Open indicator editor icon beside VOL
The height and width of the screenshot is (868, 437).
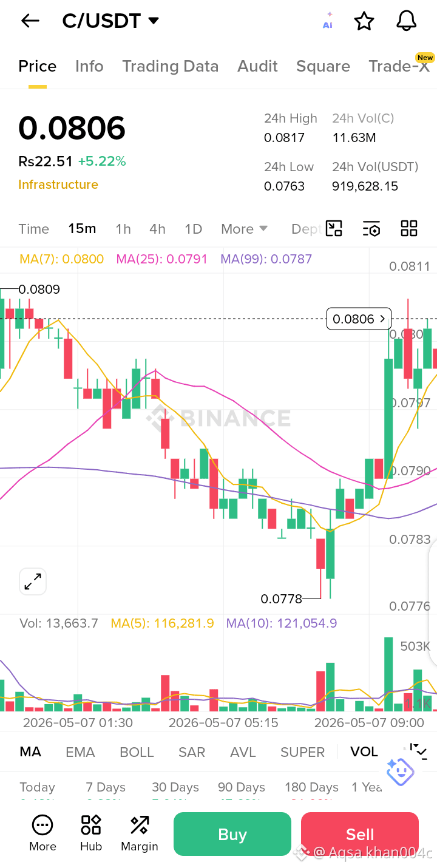click(x=418, y=751)
